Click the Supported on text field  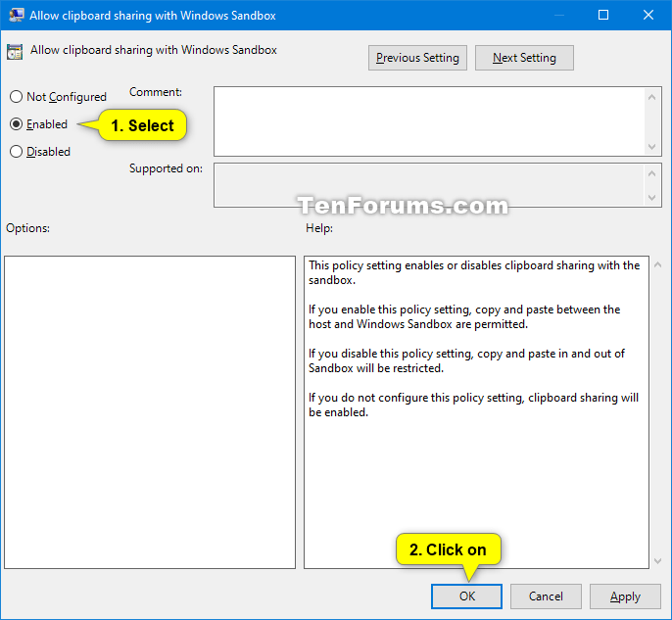[429, 185]
